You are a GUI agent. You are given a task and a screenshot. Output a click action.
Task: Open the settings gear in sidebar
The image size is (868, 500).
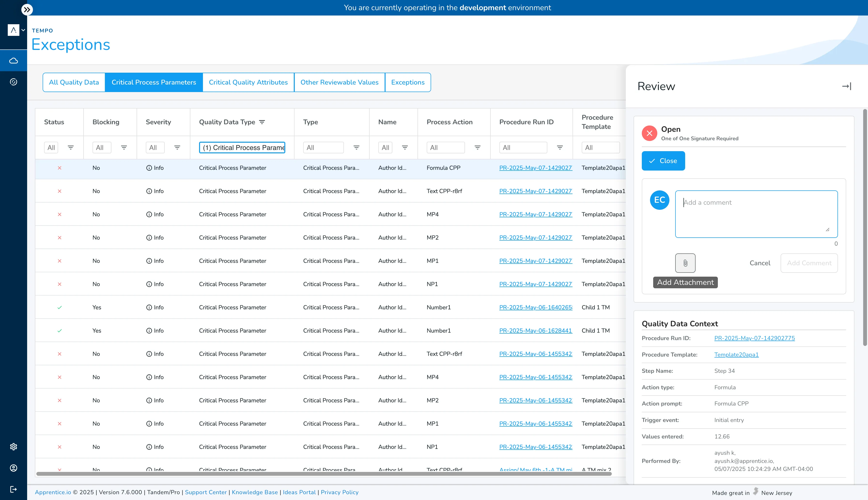tap(13, 446)
